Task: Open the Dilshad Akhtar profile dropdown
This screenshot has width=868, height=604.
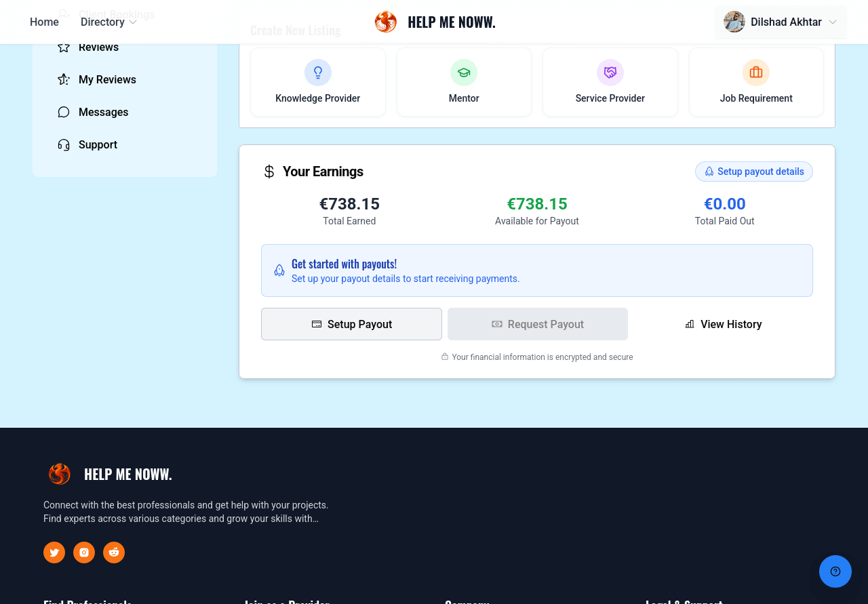Action: coord(780,22)
